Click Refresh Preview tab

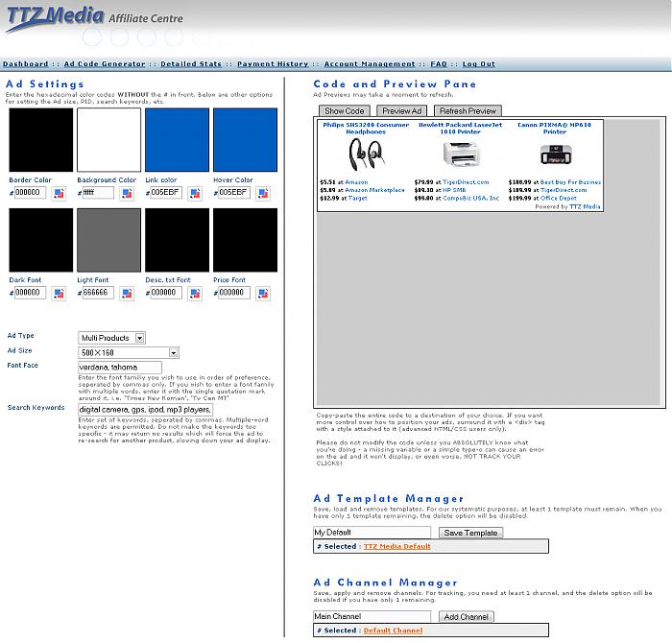(x=468, y=111)
